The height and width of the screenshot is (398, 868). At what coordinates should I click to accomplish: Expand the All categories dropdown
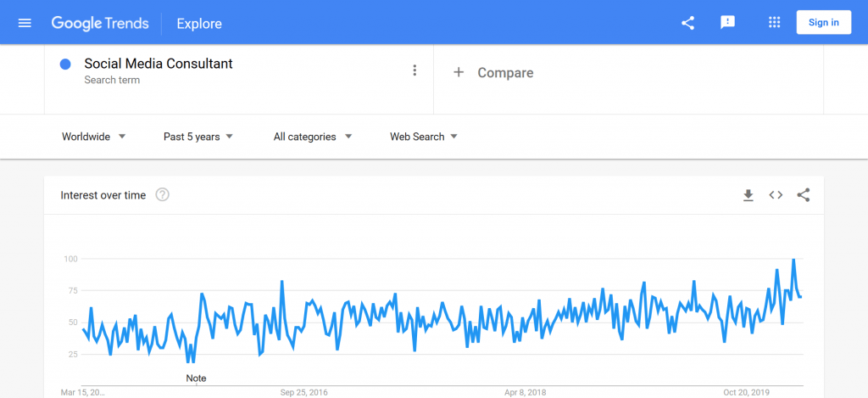pyautogui.click(x=313, y=137)
